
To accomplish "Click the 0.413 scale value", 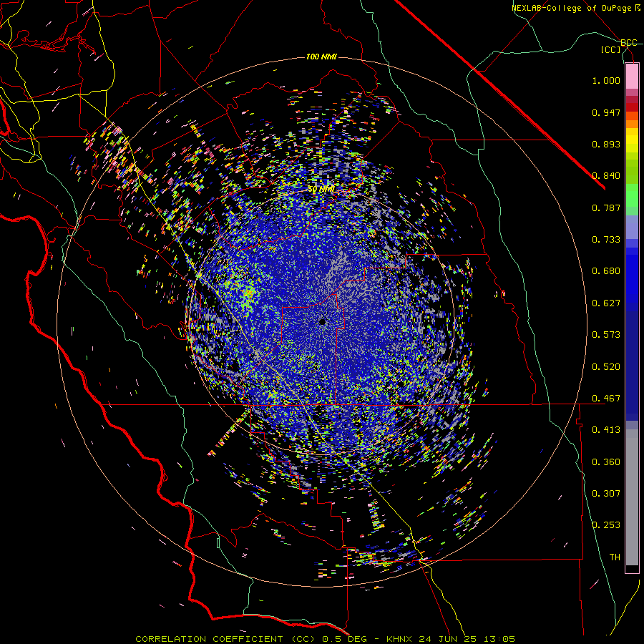I will 606,430.
